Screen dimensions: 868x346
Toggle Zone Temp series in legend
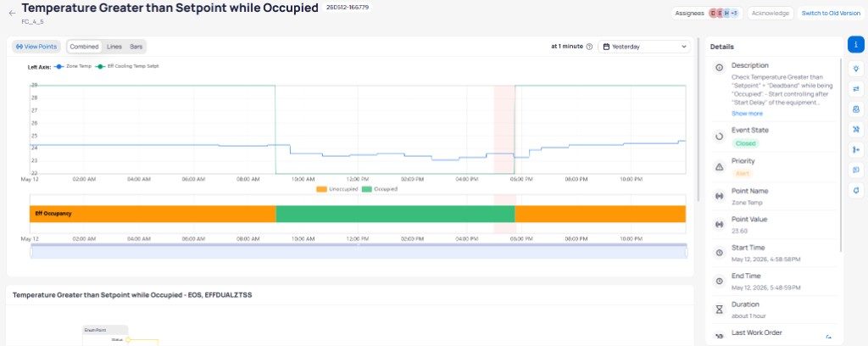[x=73, y=66]
